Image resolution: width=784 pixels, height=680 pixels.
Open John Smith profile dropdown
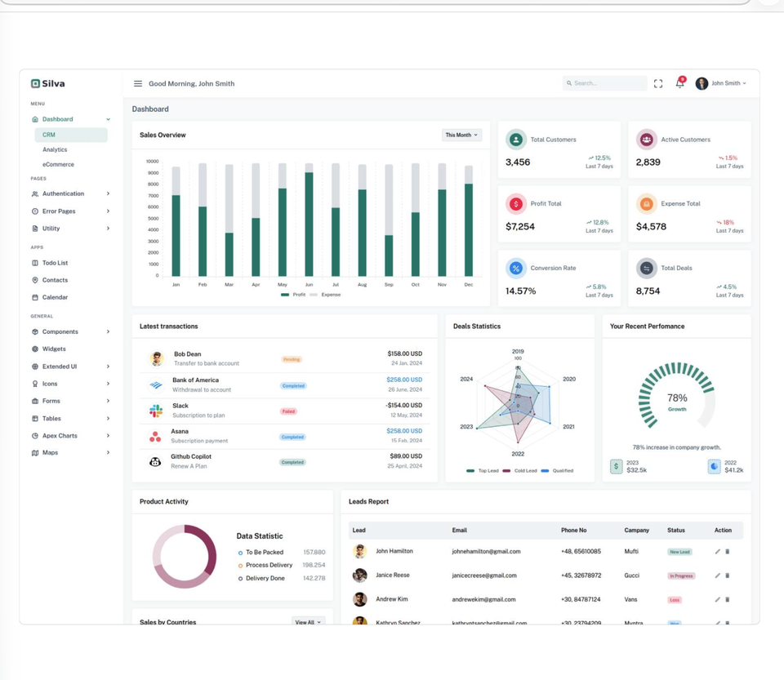pos(721,83)
